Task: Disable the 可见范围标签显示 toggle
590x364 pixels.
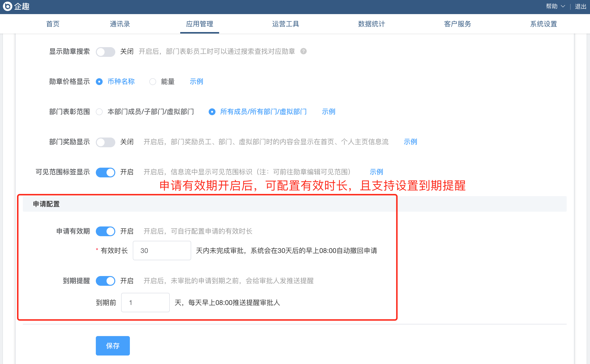Action: [105, 172]
